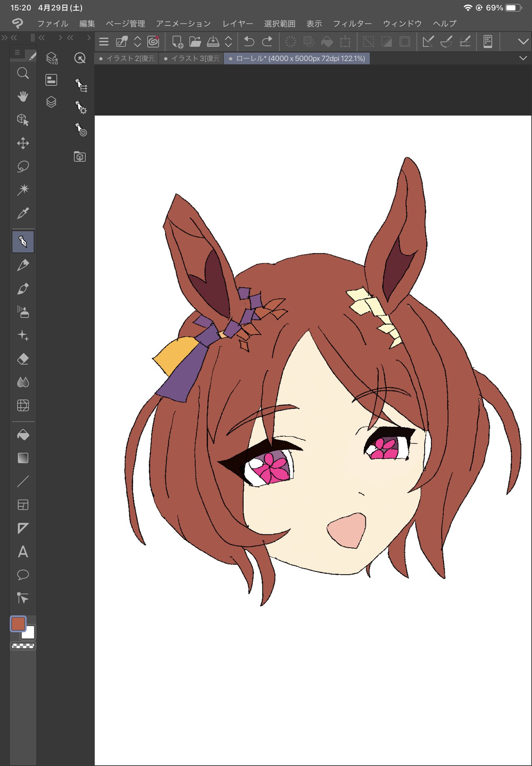Image resolution: width=532 pixels, height=766 pixels.
Task: Select the white sub color swatch
Action: [x=29, y=633]
